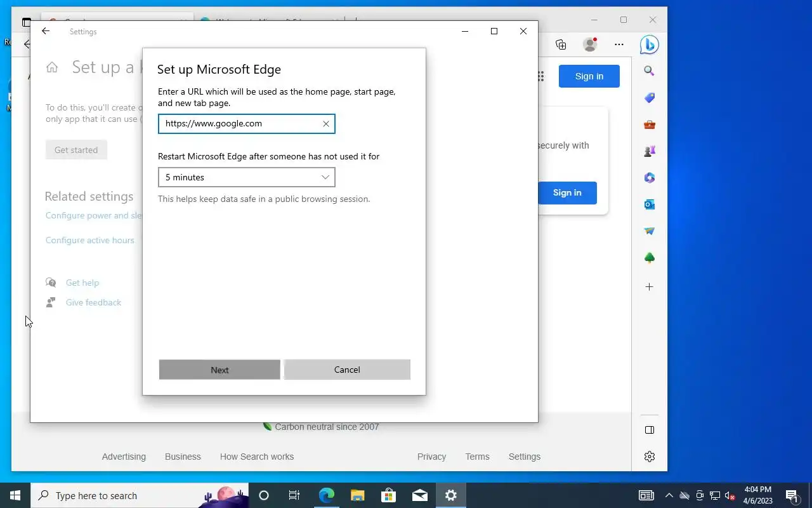Click the Get started button in Settings
Image resolution: width=812 pixels, height=508 pixels.
(76, 150)
